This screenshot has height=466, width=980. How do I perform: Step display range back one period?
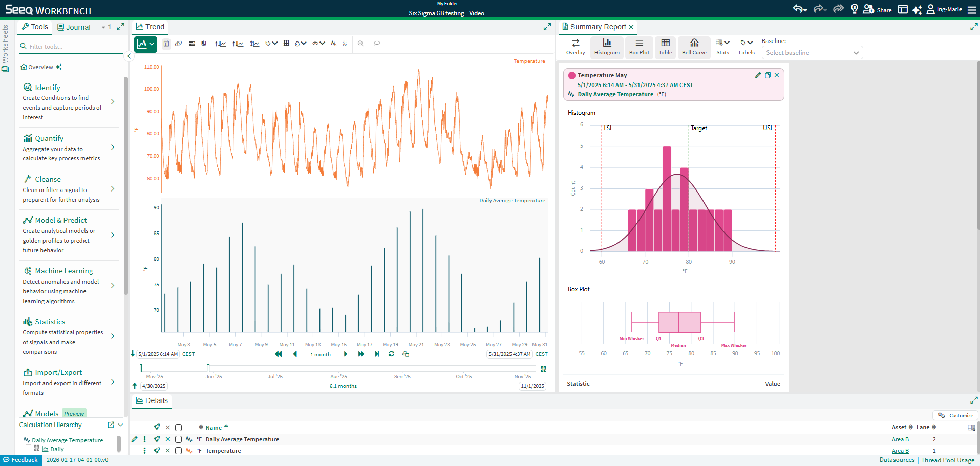click(x=295, y=354)
